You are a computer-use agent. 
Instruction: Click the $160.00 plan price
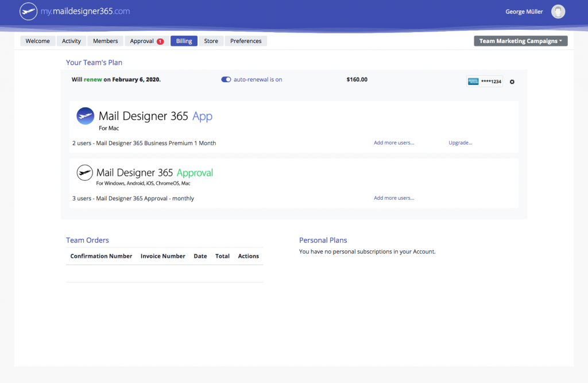point(357,79)
